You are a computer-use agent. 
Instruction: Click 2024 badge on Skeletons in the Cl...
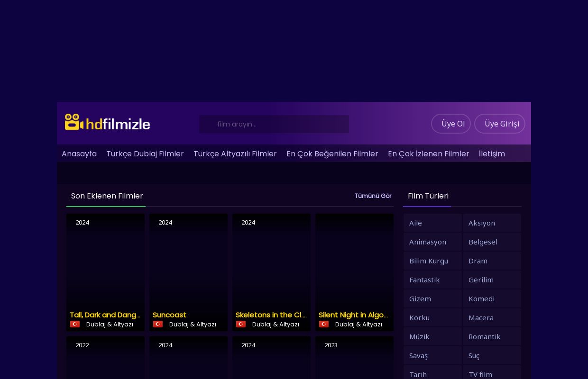coord(248,223)
